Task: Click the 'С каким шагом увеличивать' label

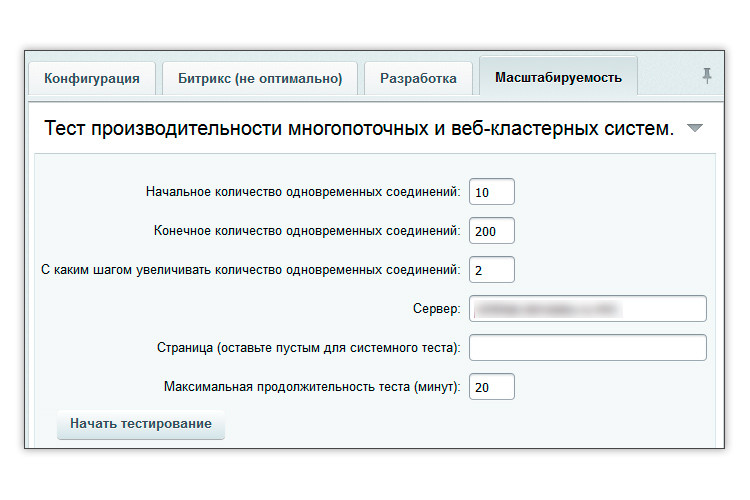Action: coord(250,269)
